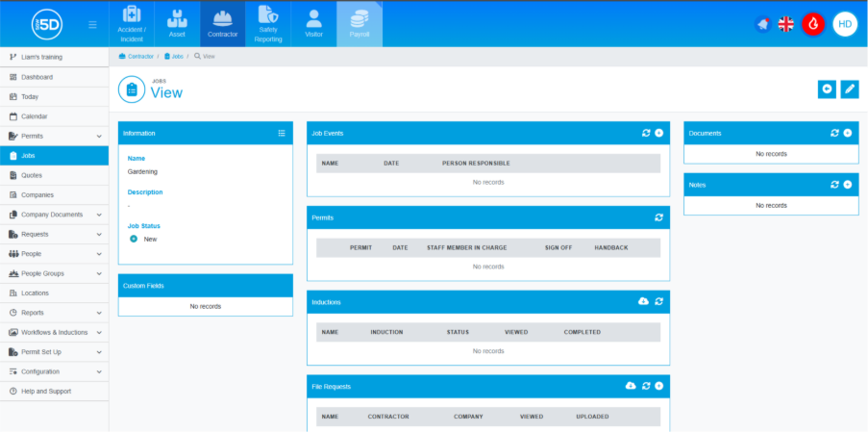Go back using the arrow button
The height and width of the screenshot is (433, 868).
coord(827,89)
